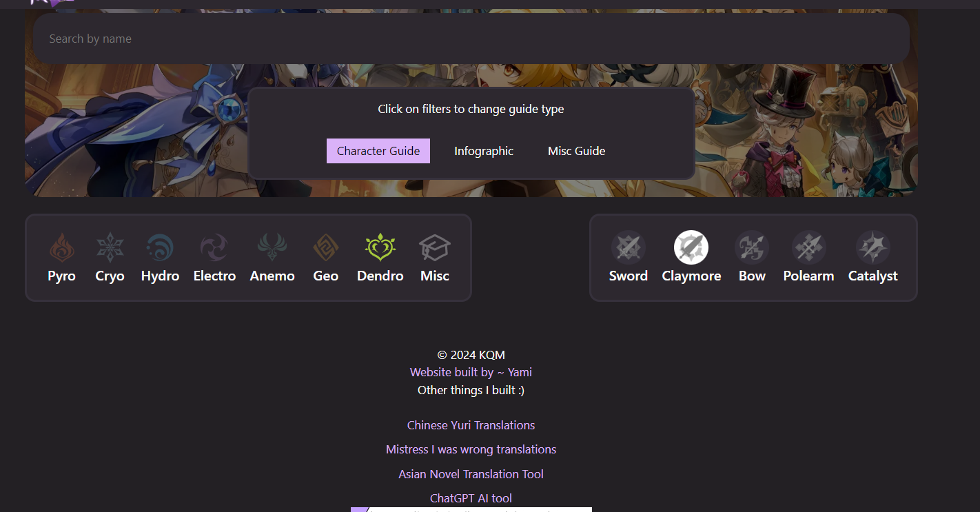Filter by the Cryo snowflake icon

110,247
